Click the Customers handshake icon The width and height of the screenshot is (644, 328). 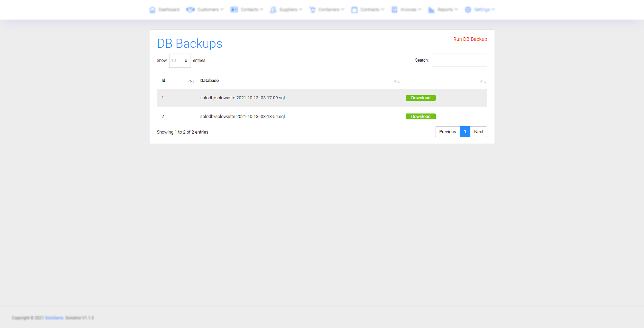[x=190, y=10]
